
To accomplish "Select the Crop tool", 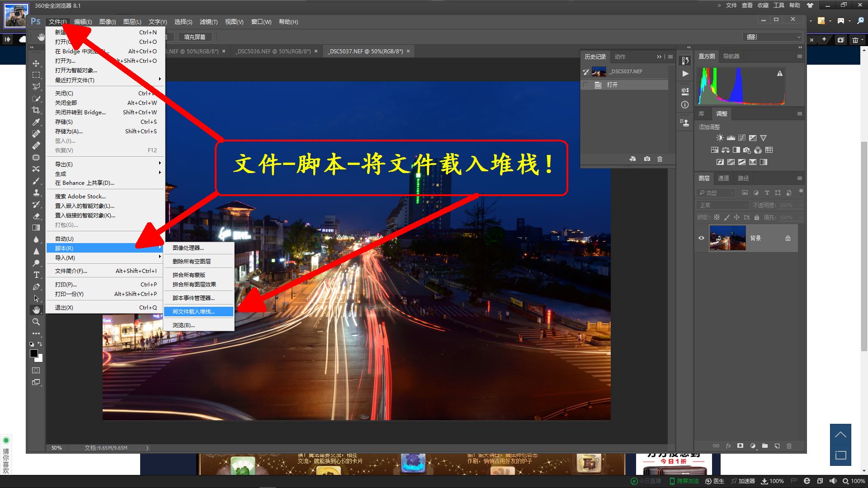I will 36,110.
